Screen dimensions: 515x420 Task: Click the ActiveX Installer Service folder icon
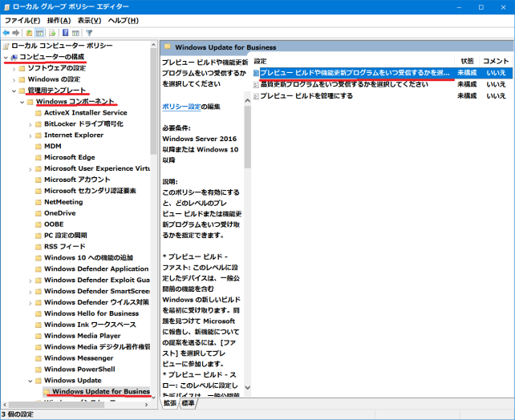tap(39, 113)
